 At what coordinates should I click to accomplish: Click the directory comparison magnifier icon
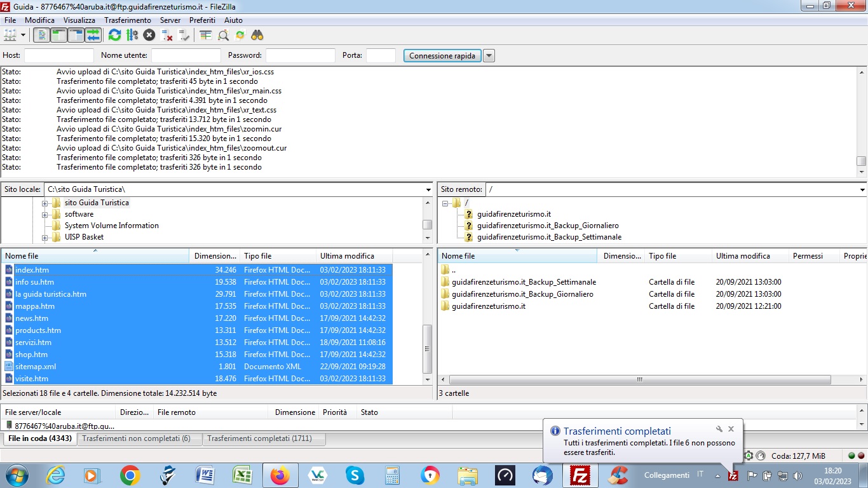point(223,35)
